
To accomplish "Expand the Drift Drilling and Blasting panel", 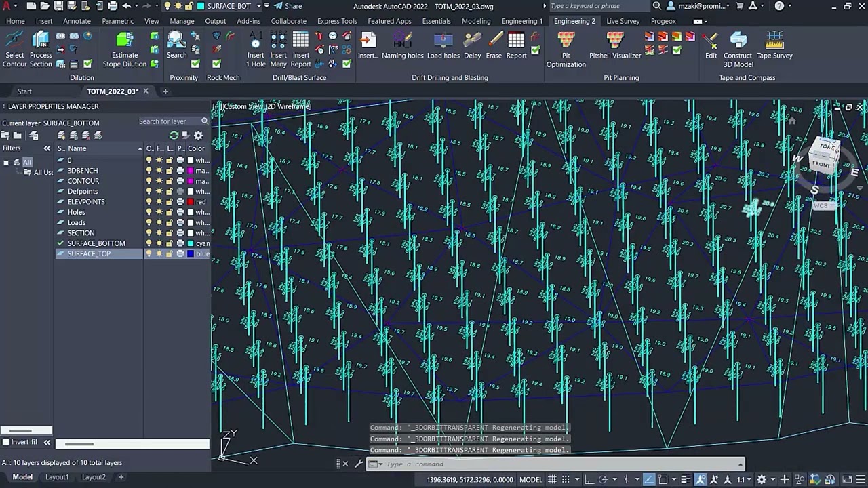I will (x=450, y=77).
